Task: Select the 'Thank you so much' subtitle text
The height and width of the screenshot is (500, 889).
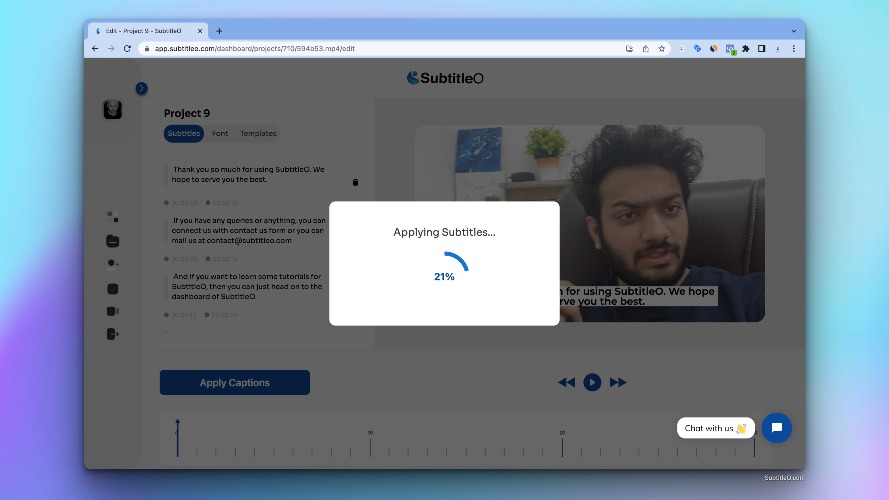Action: pyautogui.click(x=248, y=175)
